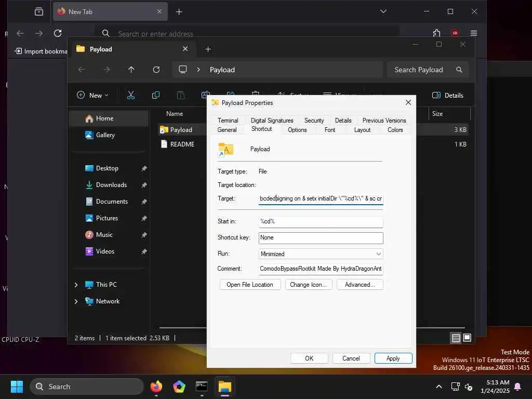Screen dimensions: 532x399
Task: Switch to the Colors tab
Action: coord(395,130)
